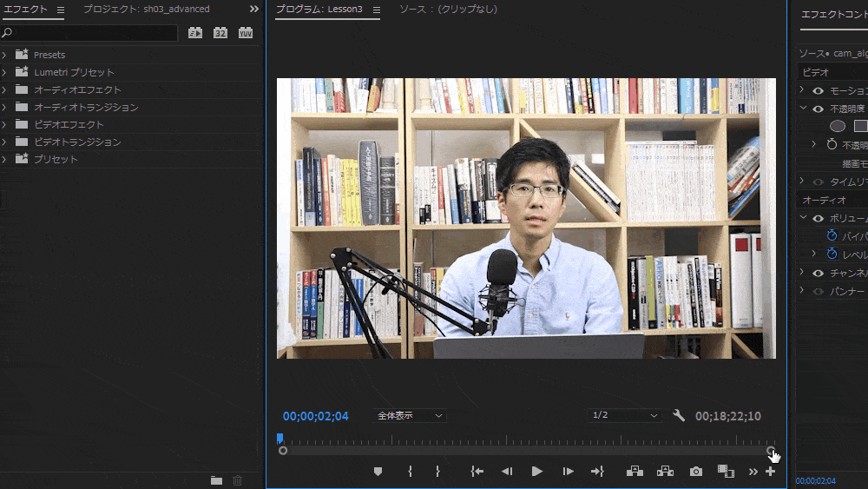Toggle YUV Effects filter icon

point(246,33)
